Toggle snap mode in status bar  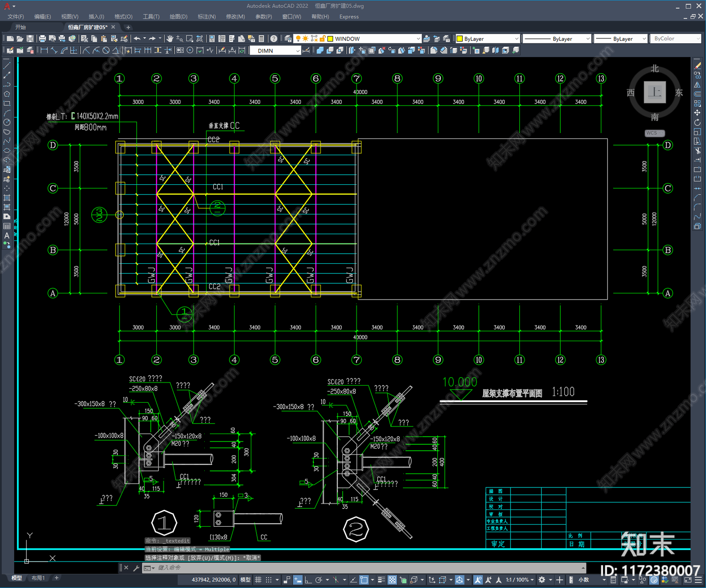pos(268,580)
